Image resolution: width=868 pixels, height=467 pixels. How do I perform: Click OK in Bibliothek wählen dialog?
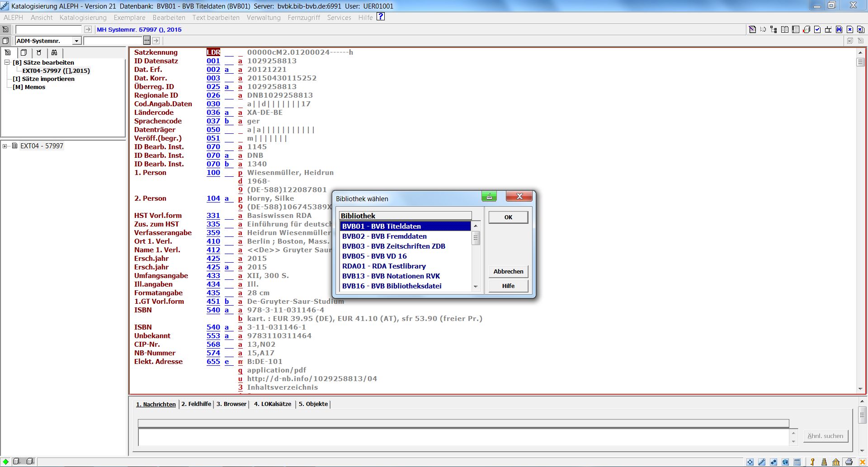[x=508, y=217]
